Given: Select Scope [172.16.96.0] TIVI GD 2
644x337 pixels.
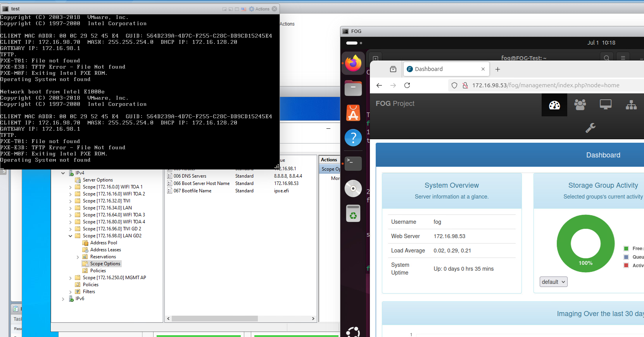Looking at the screenshot, I should pyautogui.click(x=112, y=229).
